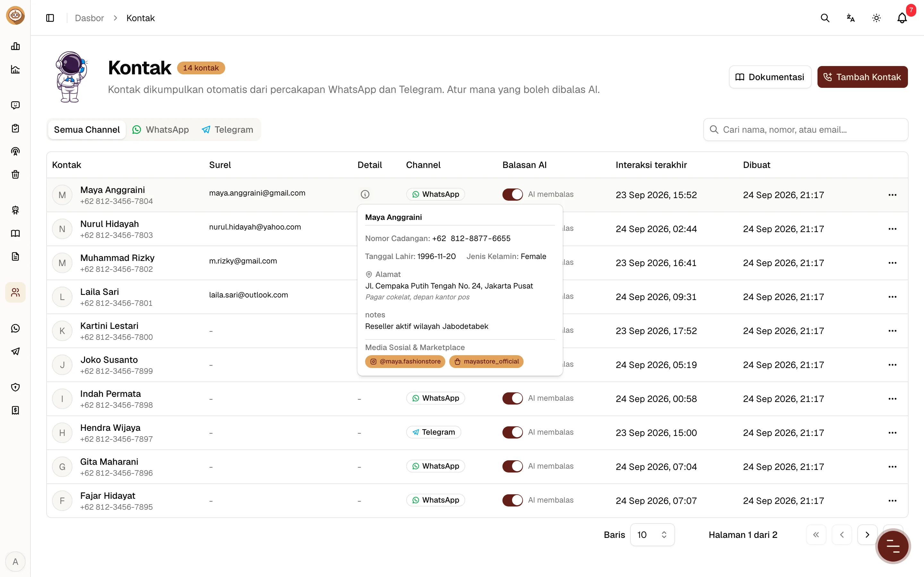The width and height of the screenshot is (924, 577).
Task: Collapse the sidebar panel icon
Action: point(50,18)
